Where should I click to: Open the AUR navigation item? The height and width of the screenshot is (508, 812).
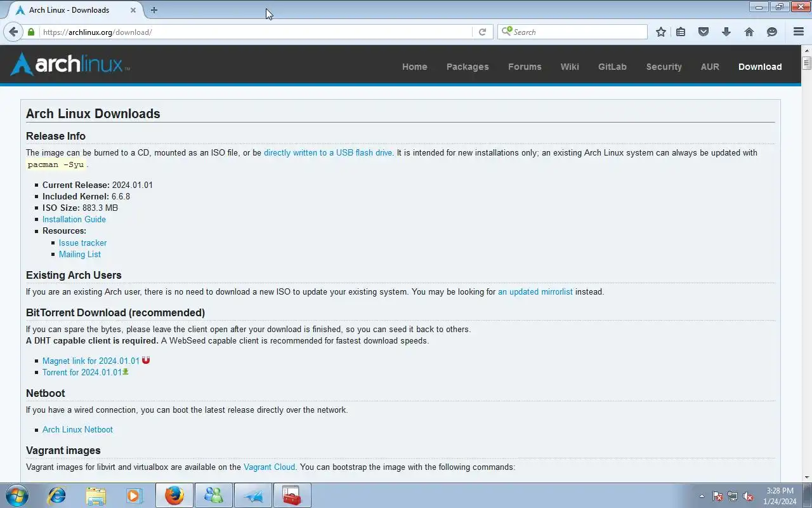(710, 67)
